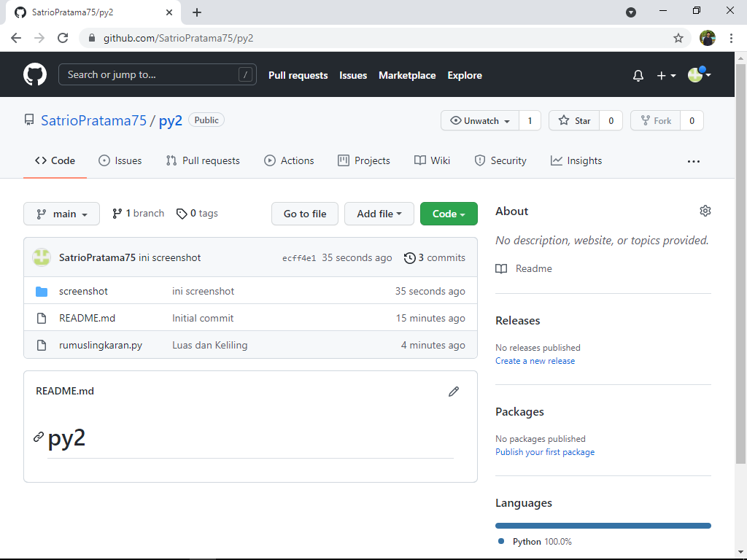
Task: Click the commit author avatar
Action: [42, 257]
